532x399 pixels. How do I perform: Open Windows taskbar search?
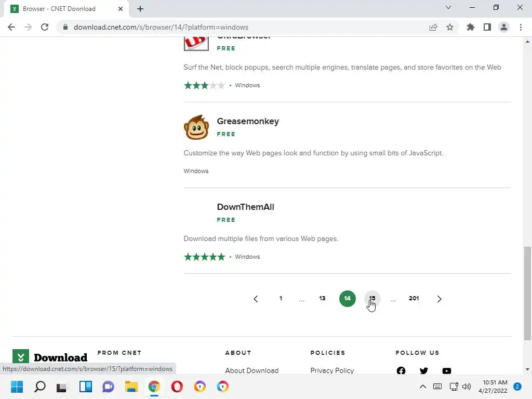point(39,387)
